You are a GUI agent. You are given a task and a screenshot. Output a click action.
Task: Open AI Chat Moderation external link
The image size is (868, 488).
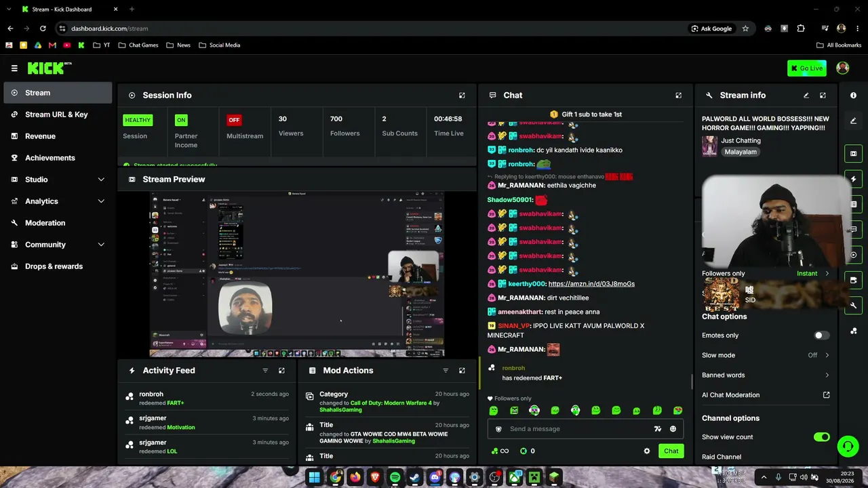point(826,395)
